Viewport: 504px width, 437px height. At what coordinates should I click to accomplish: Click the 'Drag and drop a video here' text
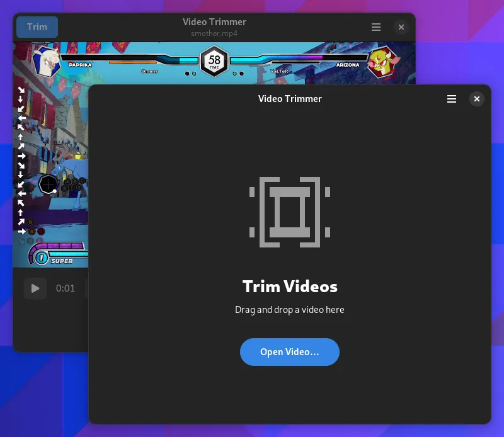290,309
